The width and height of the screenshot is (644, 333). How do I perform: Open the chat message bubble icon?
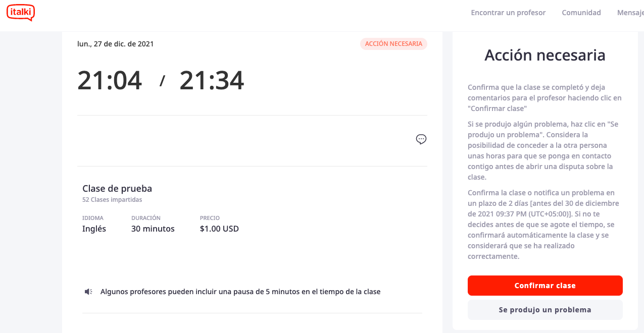click(x=421, y=139)
